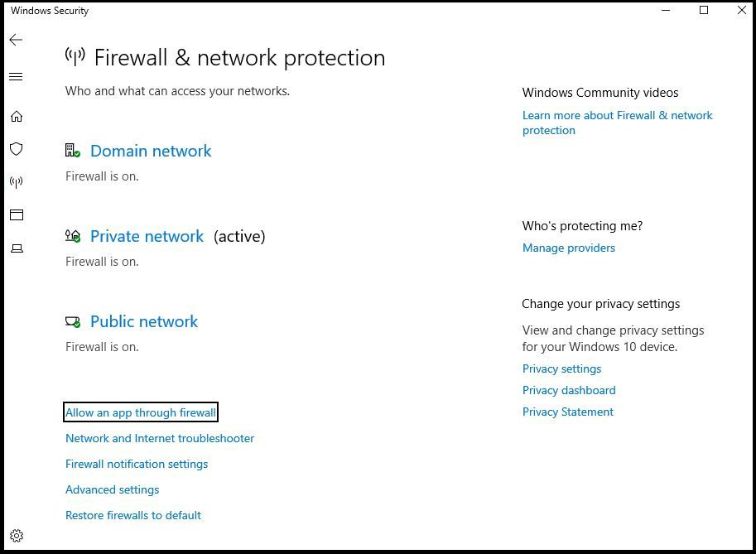The width and height of the screenshot is (756, 554).
Task: Click Allow an app through firewall
Action: [x=141, y=412]
